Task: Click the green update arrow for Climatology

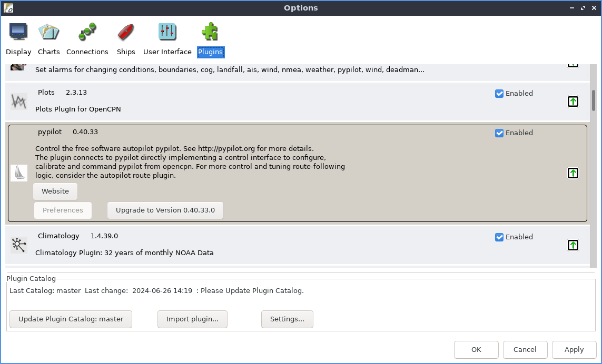Action: (573, 245)
